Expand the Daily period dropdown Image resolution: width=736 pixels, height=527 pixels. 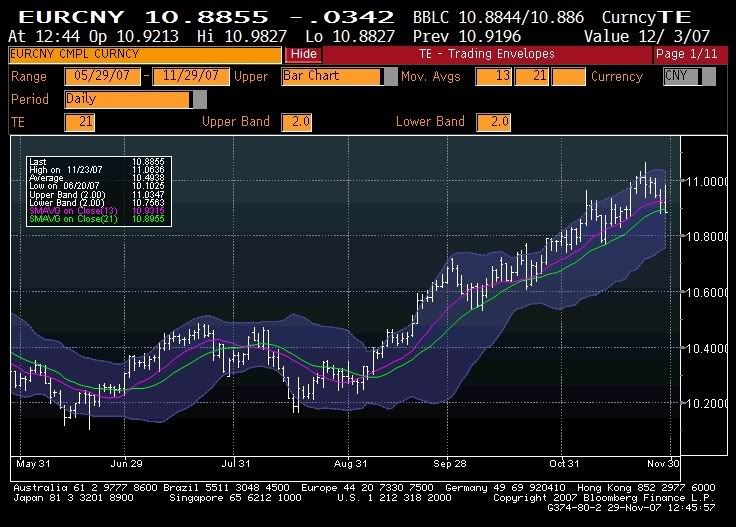[x=199, y=99]
